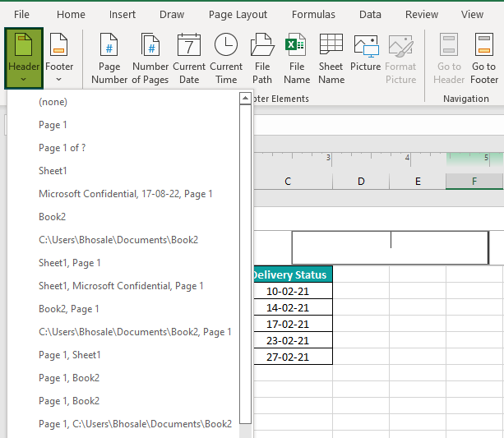Switch to the Home tab
The image size is (504, 438).
coord(71,15)
